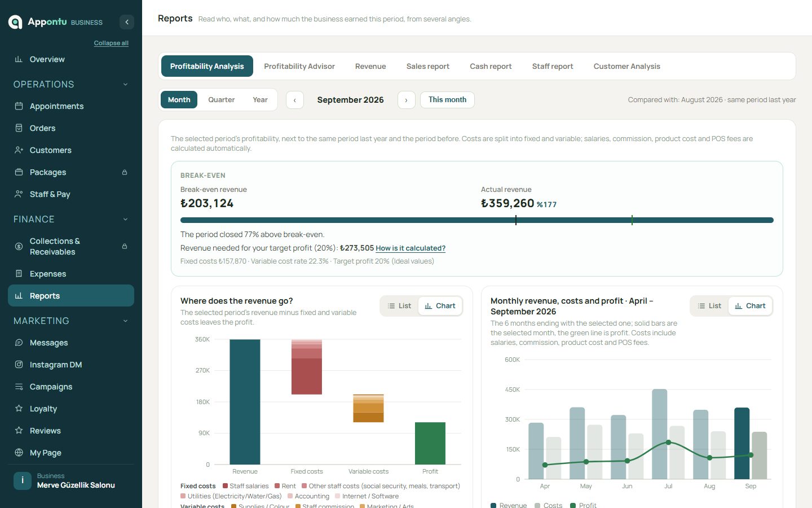Open Overview via its bar chart icon
This screenshot has width=812, height=508.
click(19, 59)
